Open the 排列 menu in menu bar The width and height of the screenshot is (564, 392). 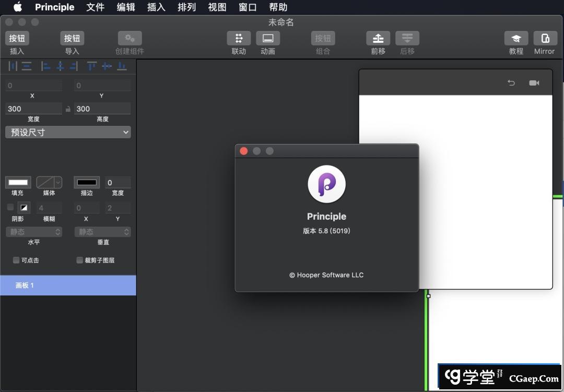(186, 7)
